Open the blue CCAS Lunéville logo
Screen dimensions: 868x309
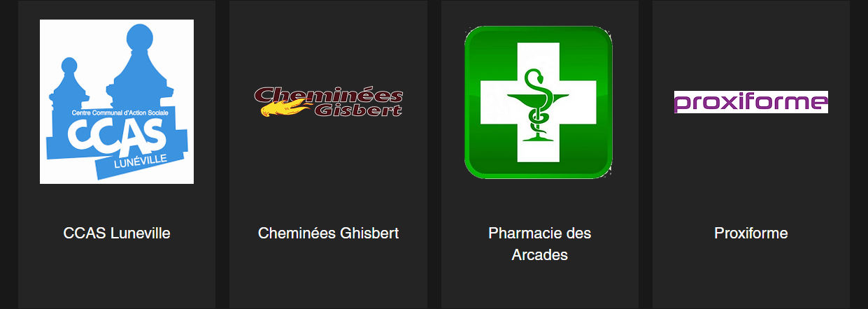[x=117, y=101]
